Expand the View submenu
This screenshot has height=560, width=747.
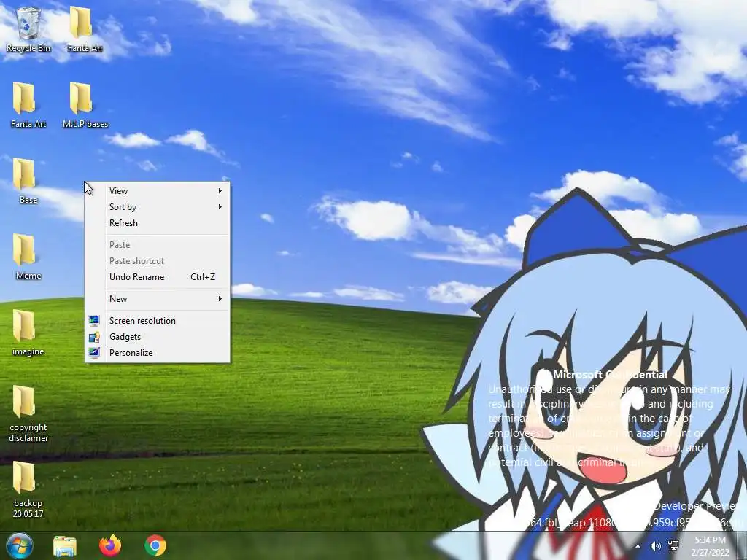click(x=158, y=190)
